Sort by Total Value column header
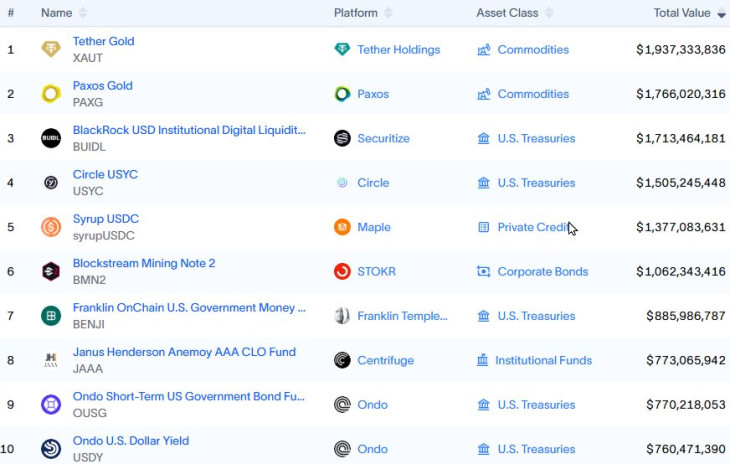Screen dimensions: 730x464 682,13
